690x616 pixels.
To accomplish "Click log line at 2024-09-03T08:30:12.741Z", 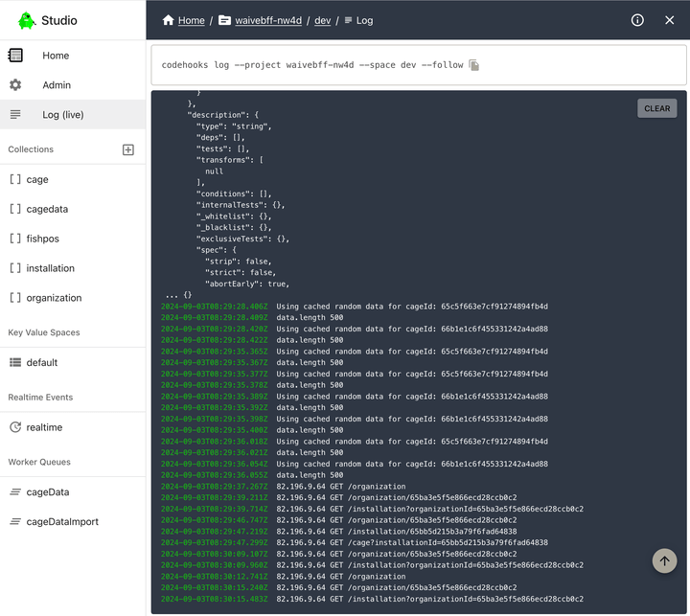I will point(283,577).
